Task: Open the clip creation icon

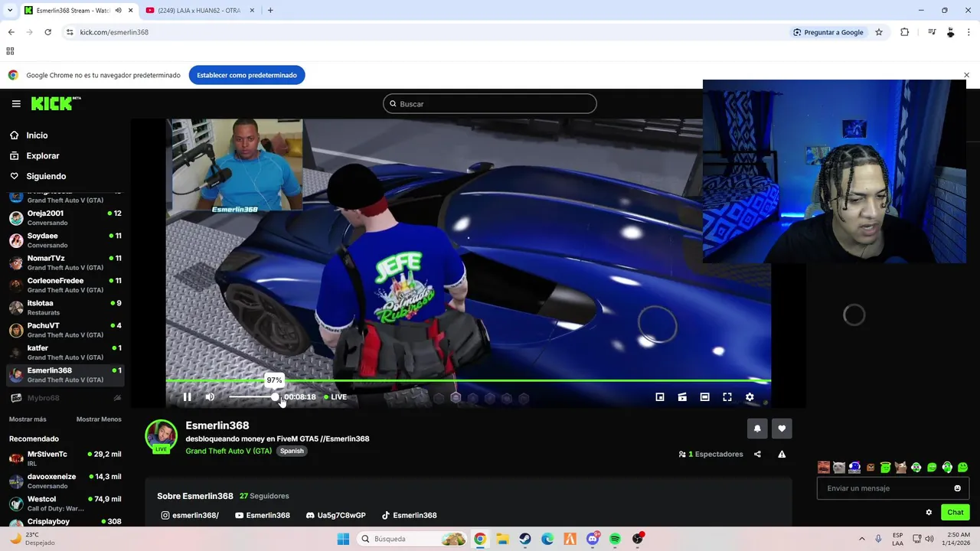Action: 682,397
